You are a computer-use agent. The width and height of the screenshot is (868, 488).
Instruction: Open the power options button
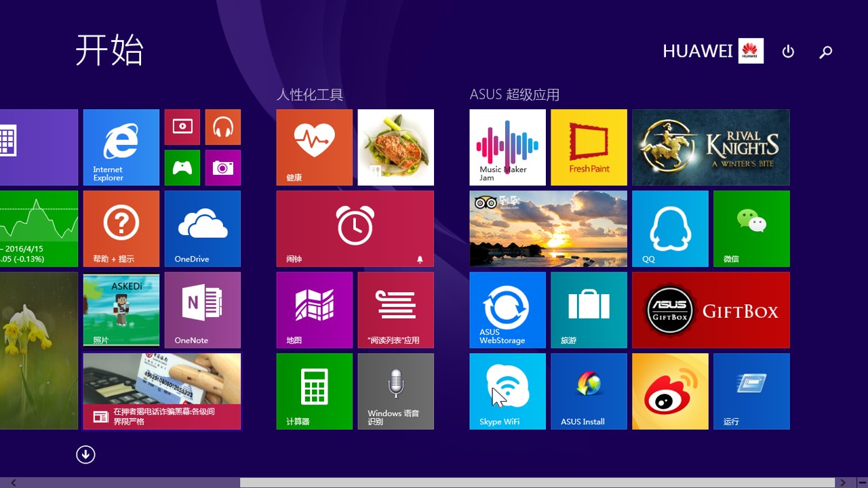coord(788,52)
